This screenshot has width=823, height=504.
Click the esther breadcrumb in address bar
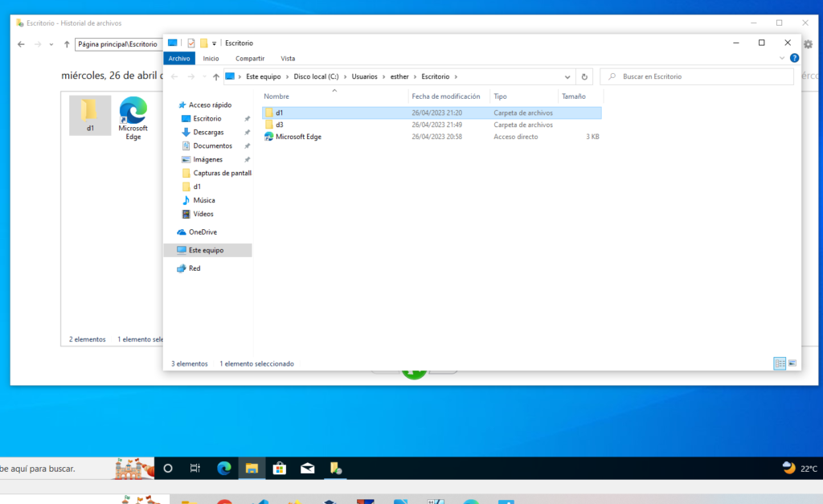(x=400, y=76)
